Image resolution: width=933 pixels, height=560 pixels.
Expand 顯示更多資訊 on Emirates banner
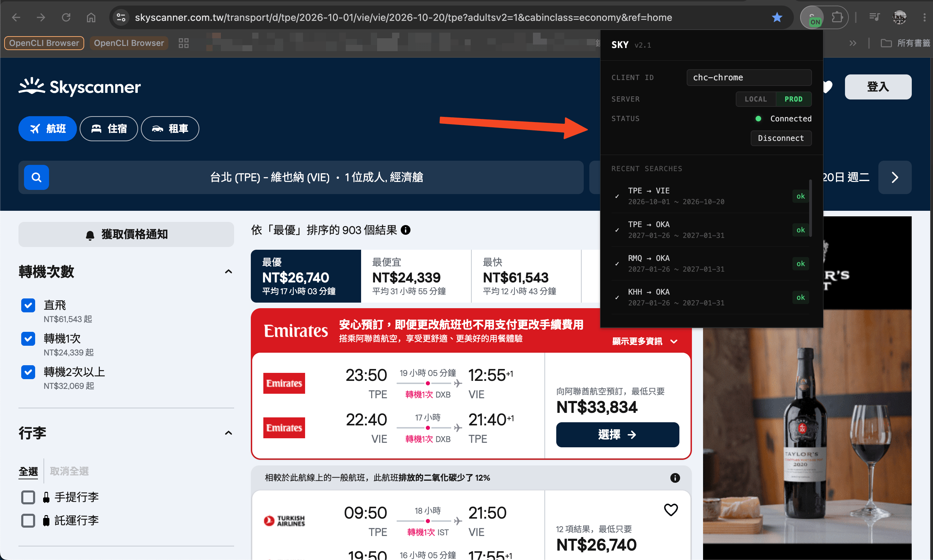point(645,341)
